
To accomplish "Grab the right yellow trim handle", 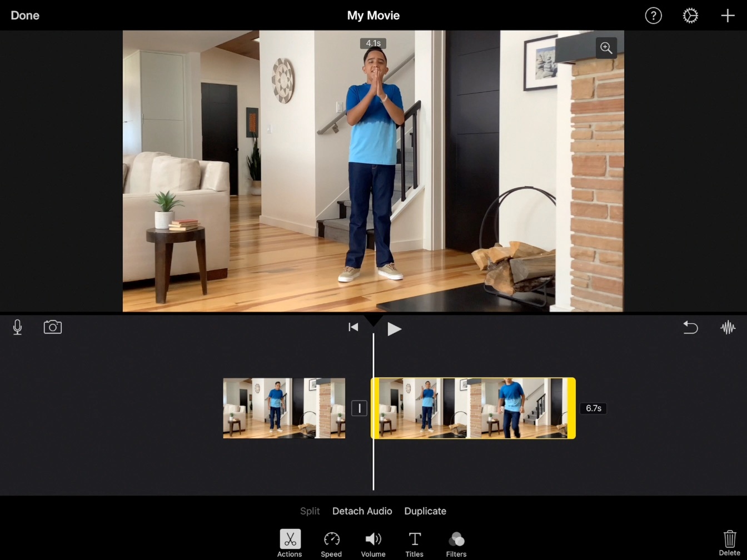I will pos(571,408).
